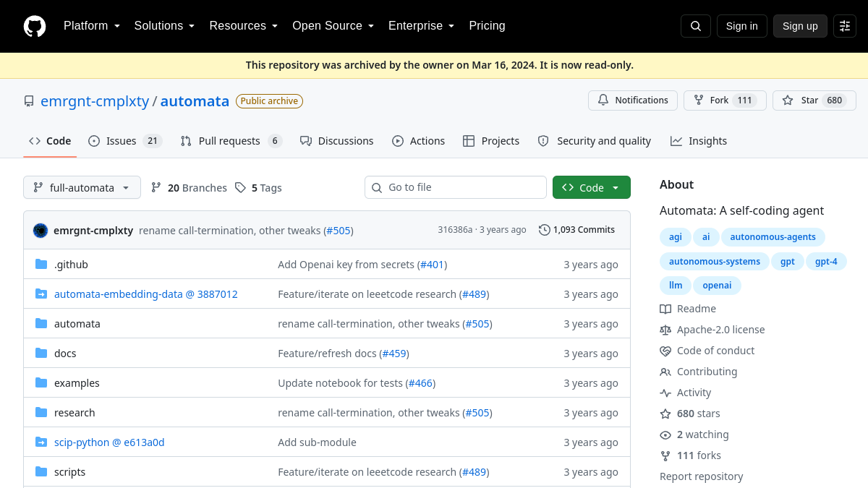This screenshot has height=488, width=868.
Task: Click the people icon beside Contributing
Action: pos(665,372)
